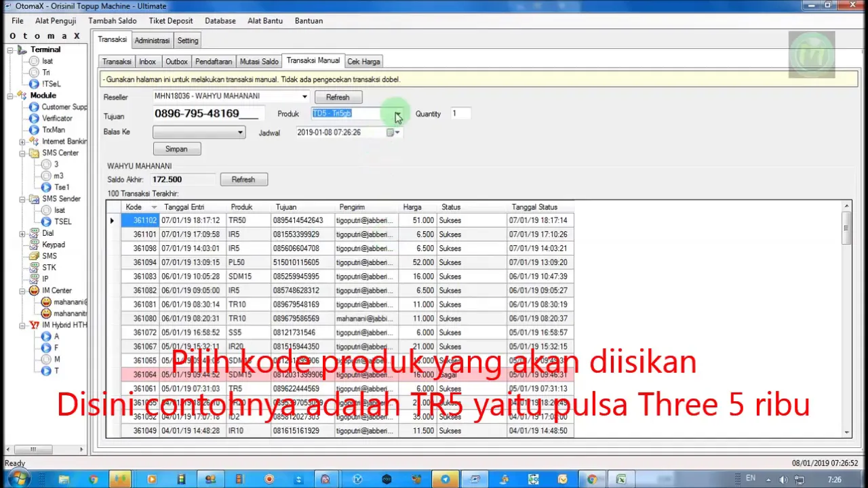The image size is (868, 488).
Task: Open the Tiket Deposit menu
Action: (x=171, y=21)
